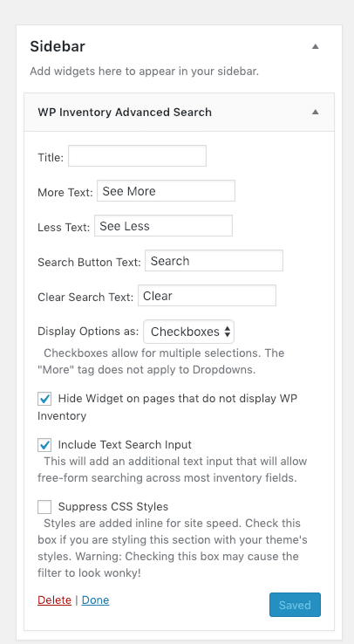Click the blue Saved button
Image resolution: width=354 pixels, height=644 pixels.
(295, 605)
